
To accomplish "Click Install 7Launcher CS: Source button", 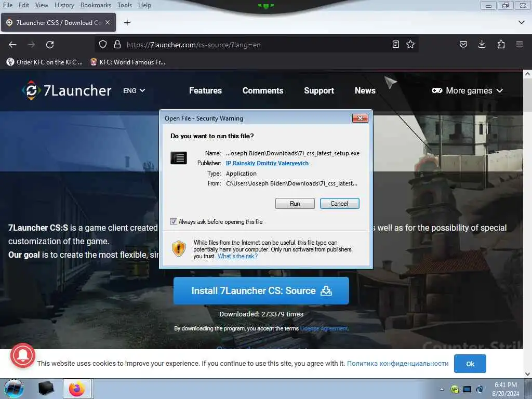I will [261, 291].
